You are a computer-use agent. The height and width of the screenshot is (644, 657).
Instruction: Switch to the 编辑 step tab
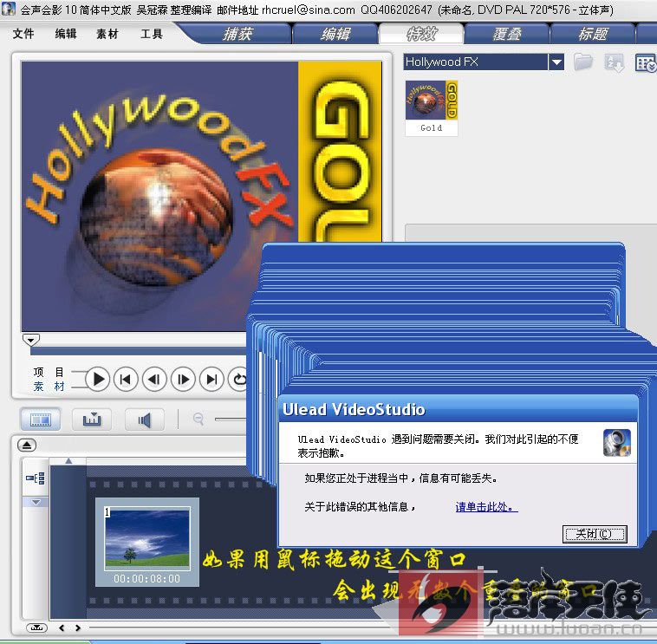pos(335,34)
